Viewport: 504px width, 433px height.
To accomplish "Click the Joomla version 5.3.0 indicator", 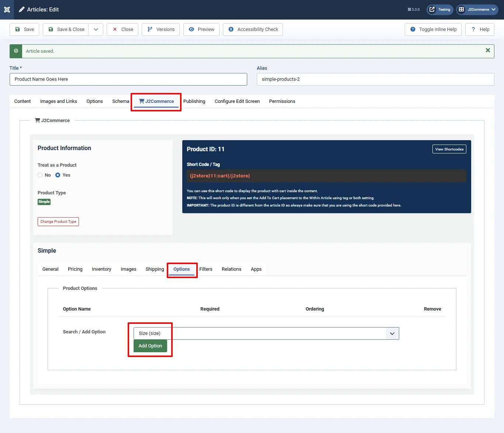I will pos(414,10).
